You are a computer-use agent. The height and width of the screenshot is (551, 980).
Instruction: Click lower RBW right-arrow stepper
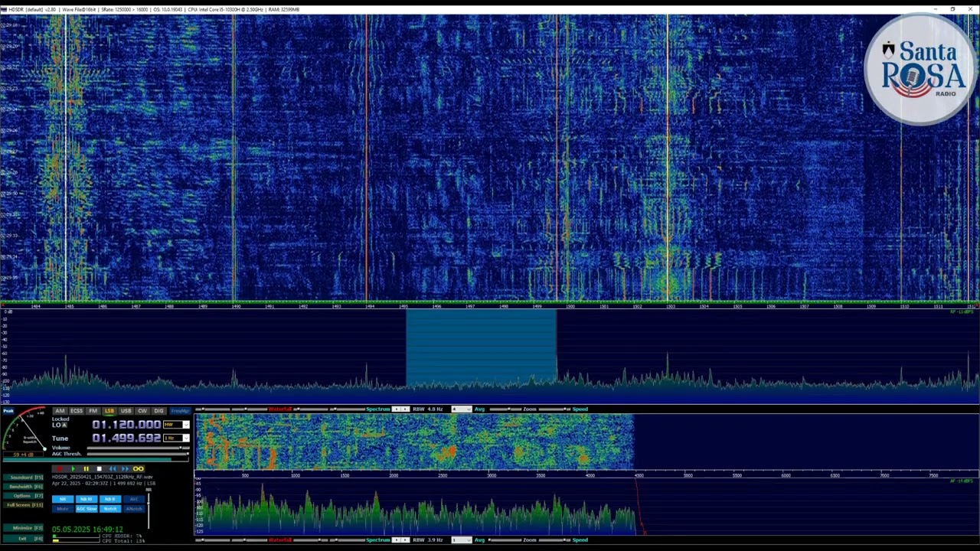(x=406, y=540)
